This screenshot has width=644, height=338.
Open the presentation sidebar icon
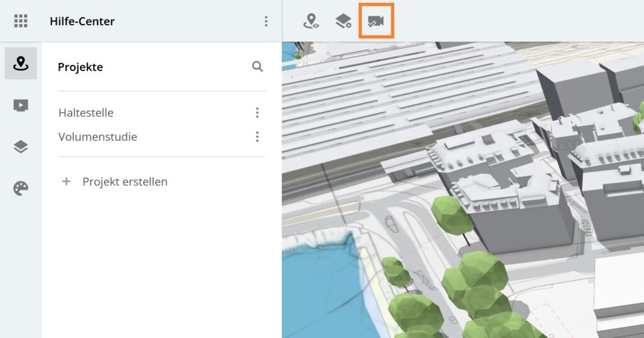coord(21,105)
